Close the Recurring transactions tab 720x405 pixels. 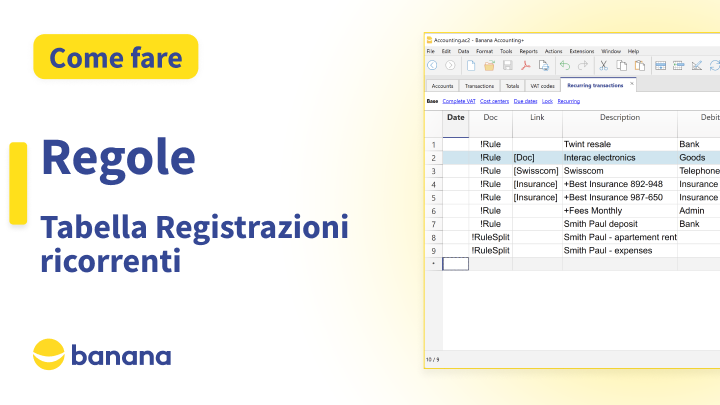pos(632,84)
